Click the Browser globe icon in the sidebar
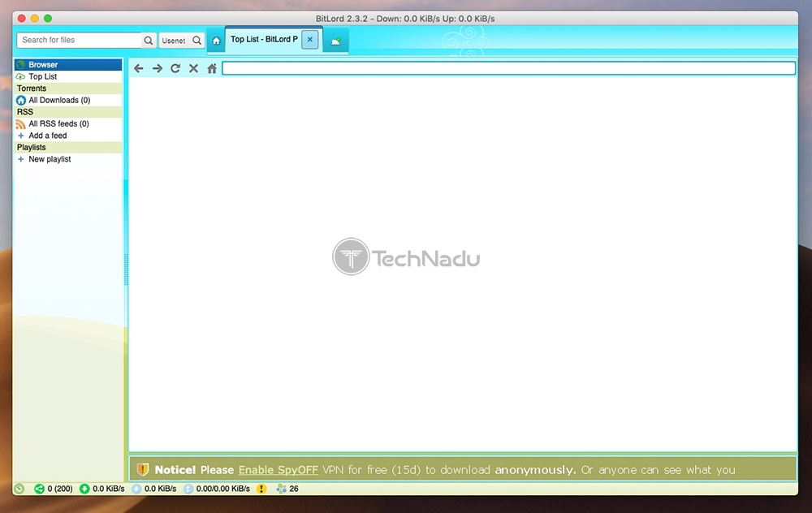The width and height of the screenshot is (812, 513). pos(21,65)
